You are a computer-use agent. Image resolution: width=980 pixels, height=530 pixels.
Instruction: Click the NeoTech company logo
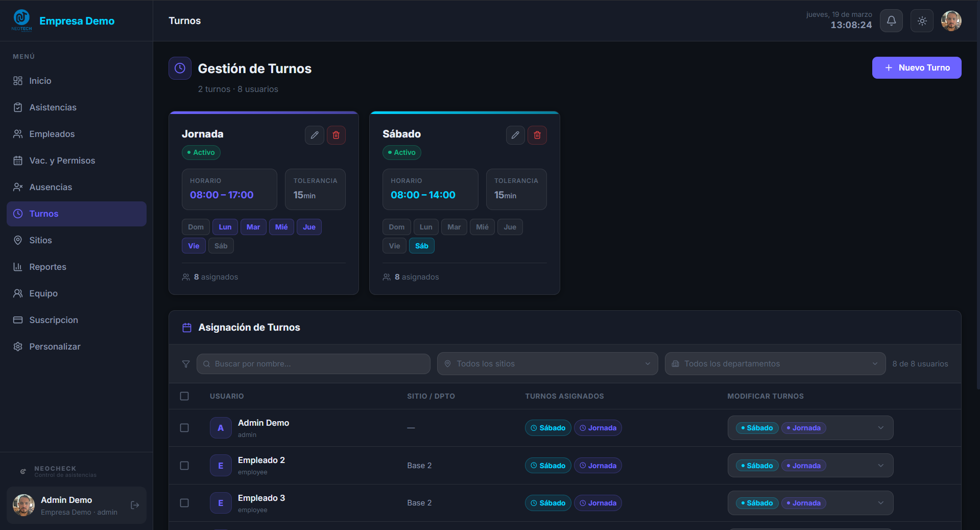pos(21,19)
